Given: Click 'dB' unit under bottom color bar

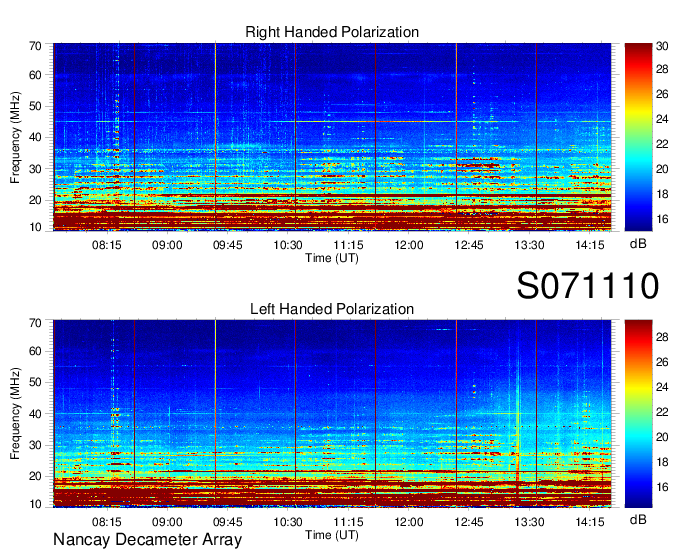Looking at the screenshot, I should [x=638, y=520].
